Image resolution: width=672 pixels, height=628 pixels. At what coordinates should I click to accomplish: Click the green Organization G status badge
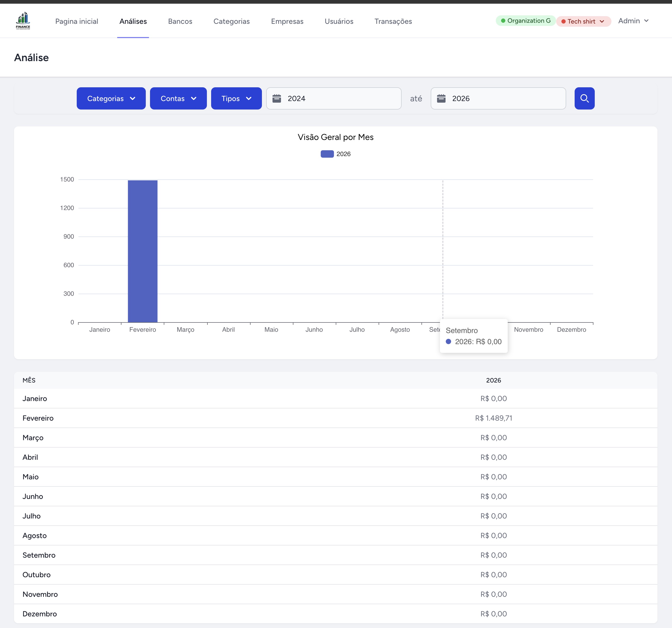coord(526,21)
